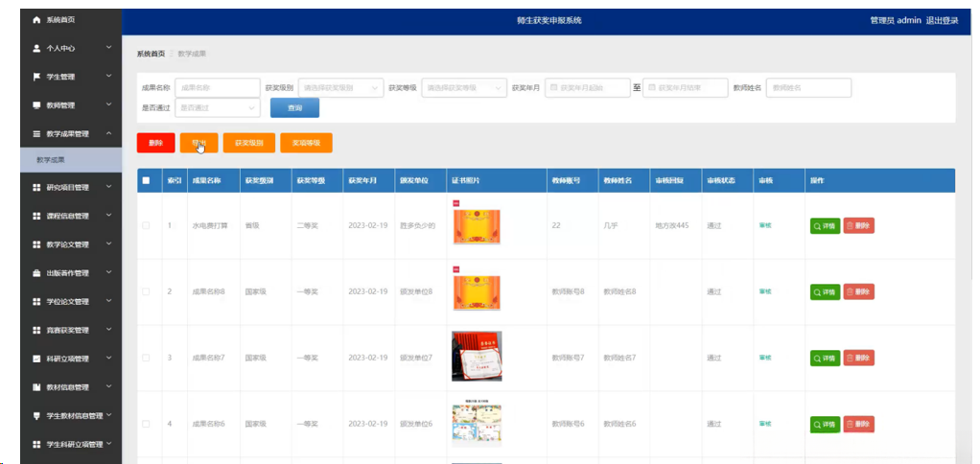Image resolution: width=980 pixels, height=464 pixels.
Task: Open the 获奖年月起始 calendar date field
Action: [588, 88]
